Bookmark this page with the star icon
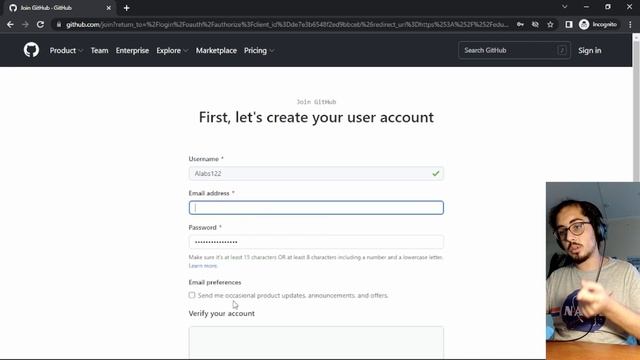Image resolution: width=640 pixels, height=360 pixels. point(550,24)
